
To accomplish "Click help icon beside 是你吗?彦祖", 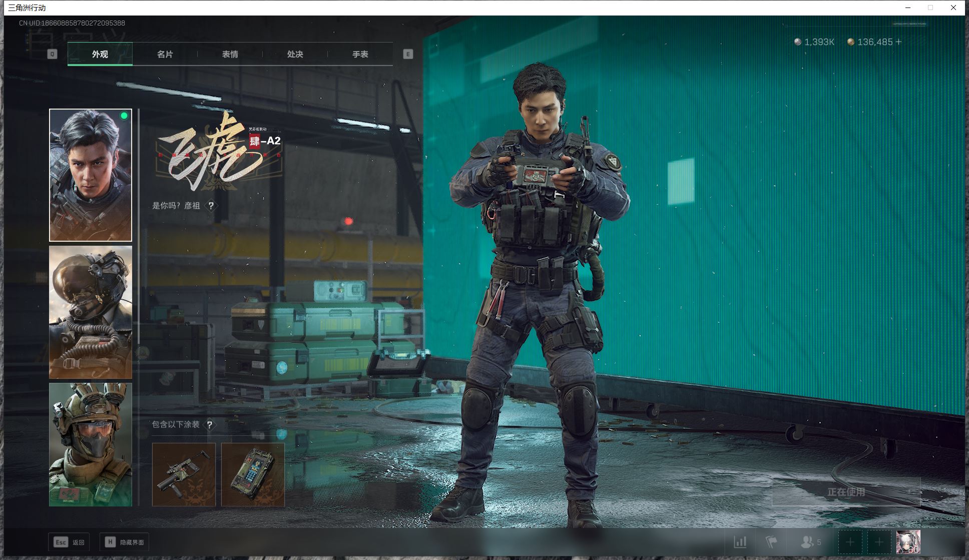I will pyautogui.click(x=211, y=206).
